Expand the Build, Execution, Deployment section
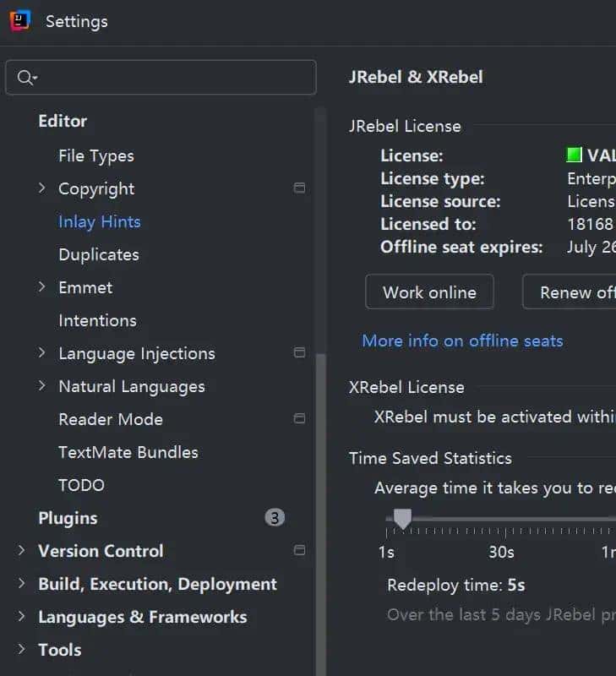The image size is (616, 676). tap(22, 583)
